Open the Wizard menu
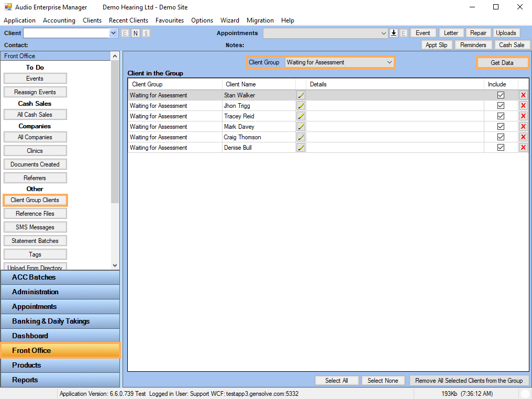The image size is (532, 399). click(230, 20)
